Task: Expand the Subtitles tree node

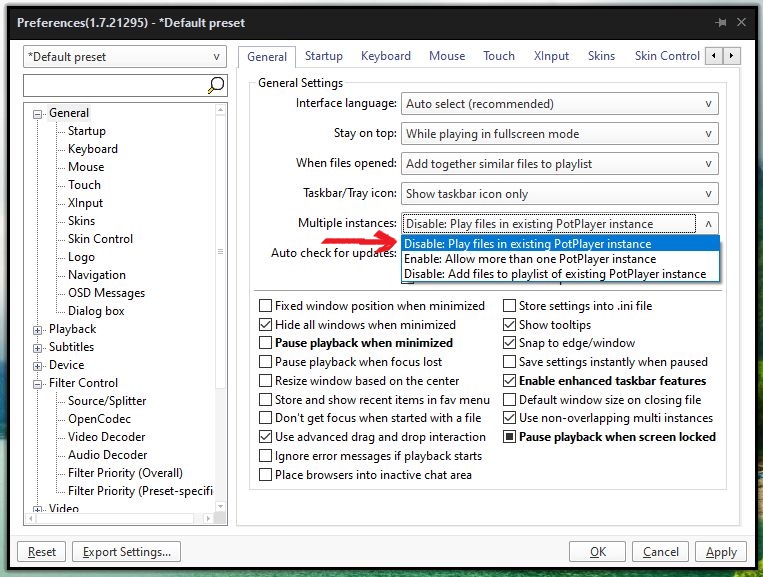Action: 37,348
